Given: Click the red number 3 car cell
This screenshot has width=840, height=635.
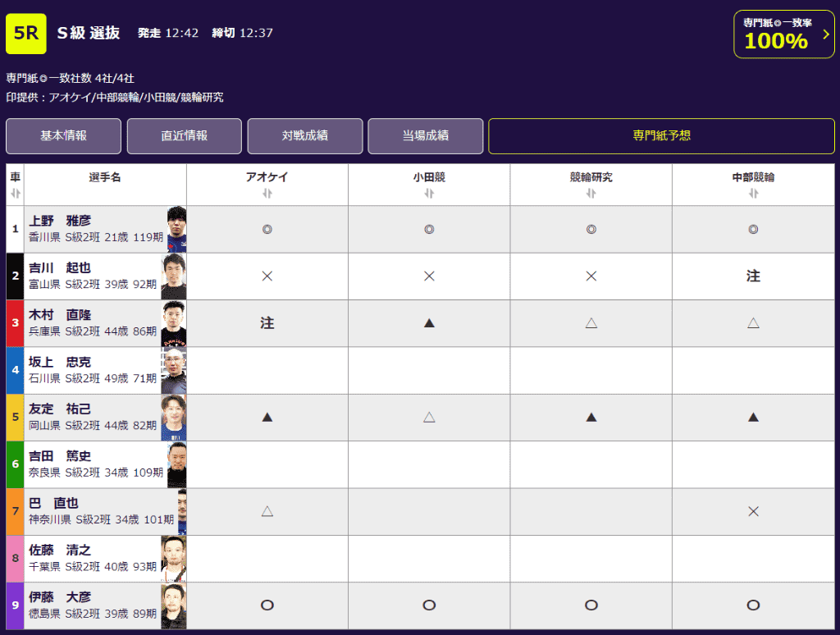Looking at the screenshot, I should [15, 323].
